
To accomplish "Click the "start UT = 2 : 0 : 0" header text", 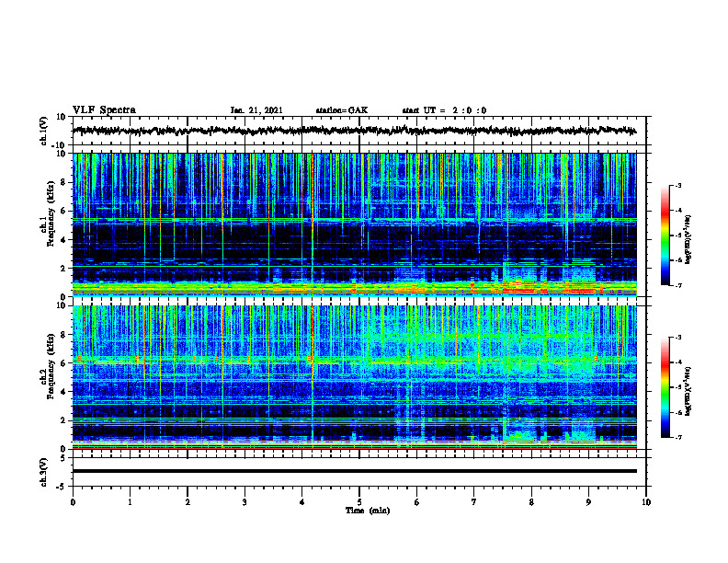I will (444, 110).
